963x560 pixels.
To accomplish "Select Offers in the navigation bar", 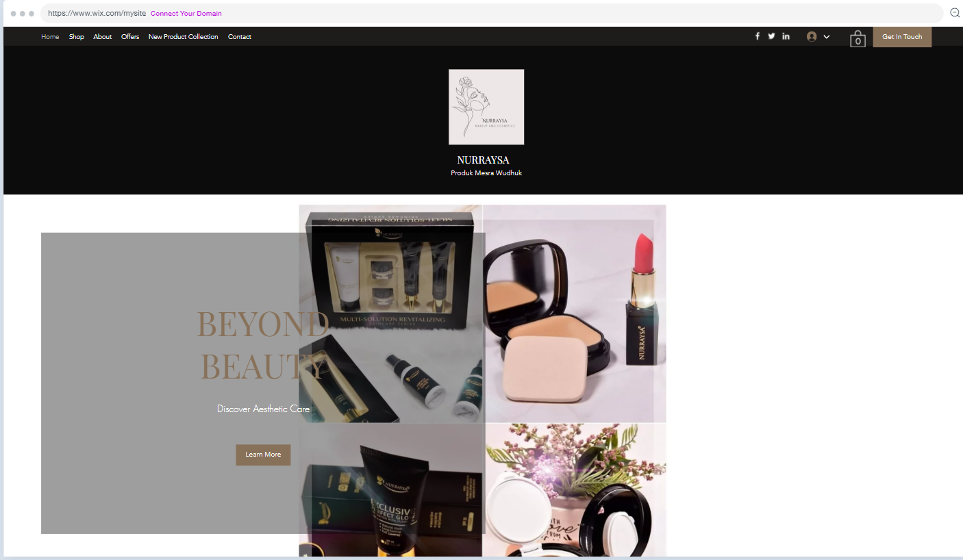I will pyautogui.click(x=130, y=37).
